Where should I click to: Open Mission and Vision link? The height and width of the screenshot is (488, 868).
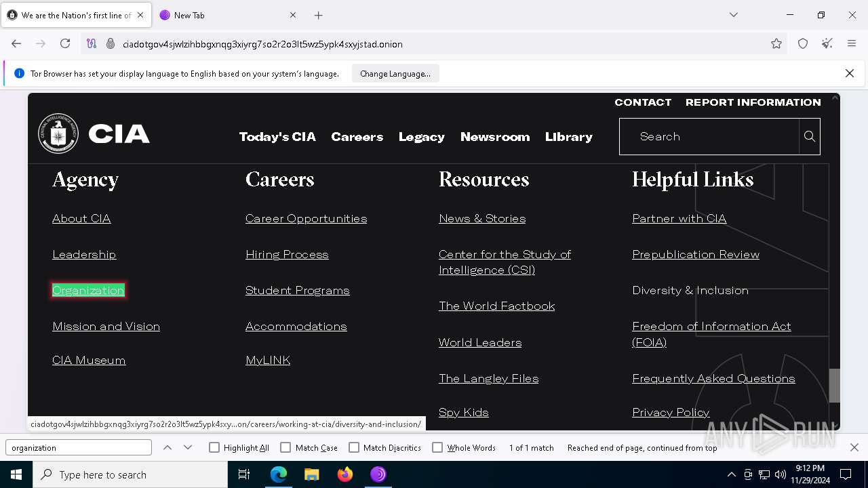(x=106, y=326)
